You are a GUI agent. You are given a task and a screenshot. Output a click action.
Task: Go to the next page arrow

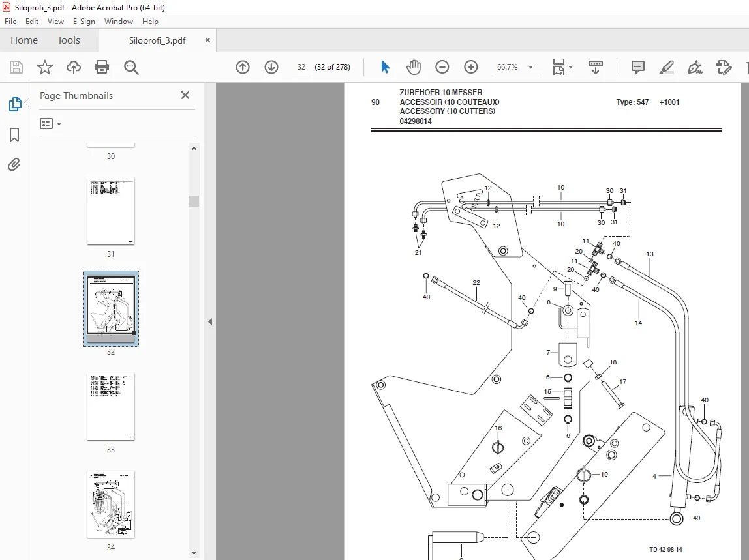(x=271, y=67)
